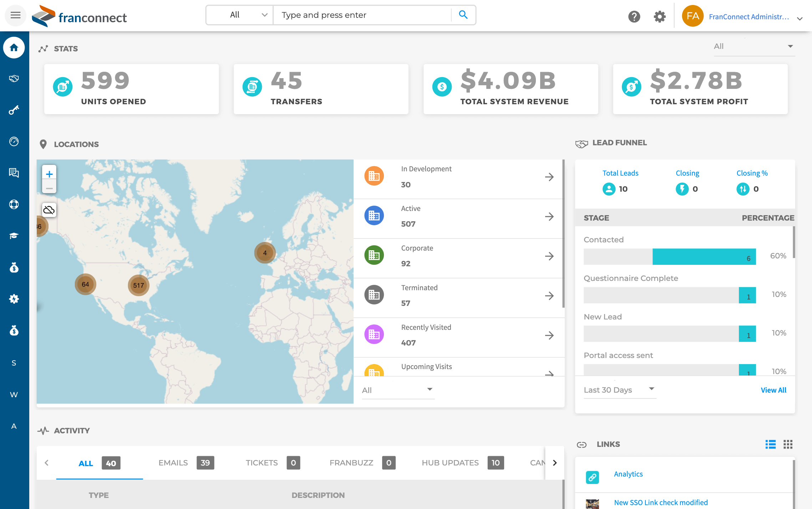This screenshot has width=812, height=509.
Task: Click the FA user avatar
Action: tap(692, 16)
